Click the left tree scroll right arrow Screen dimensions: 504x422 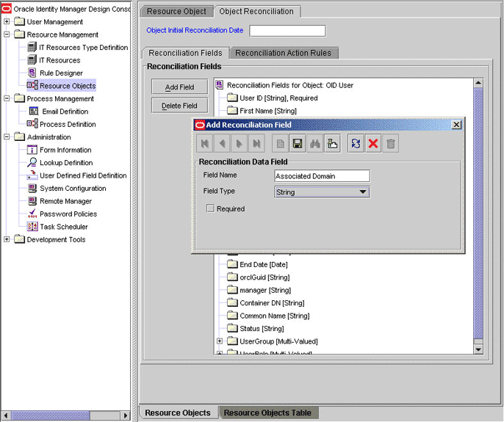click(126, 415)
